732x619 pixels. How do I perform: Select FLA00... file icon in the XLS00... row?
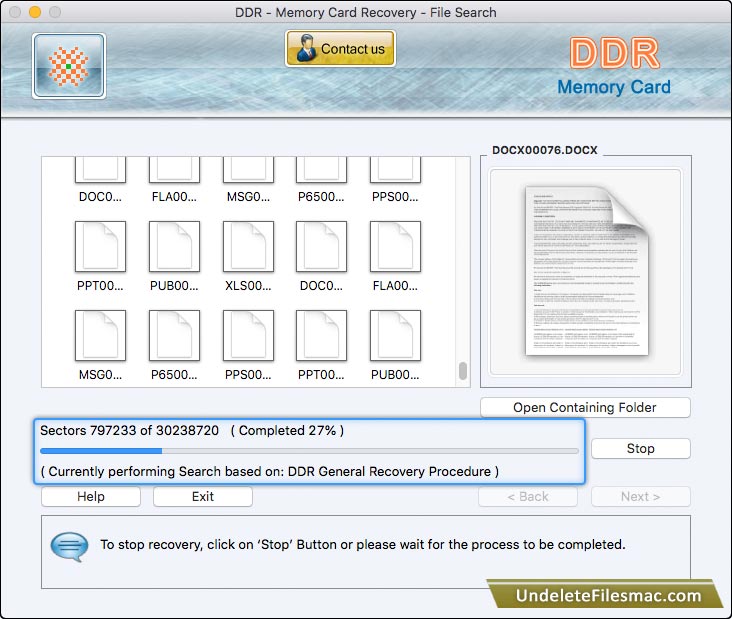[395, 246]
